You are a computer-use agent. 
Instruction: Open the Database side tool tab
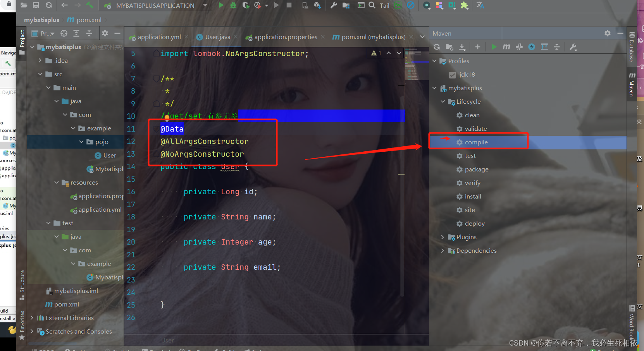click(x=632, y=47)
